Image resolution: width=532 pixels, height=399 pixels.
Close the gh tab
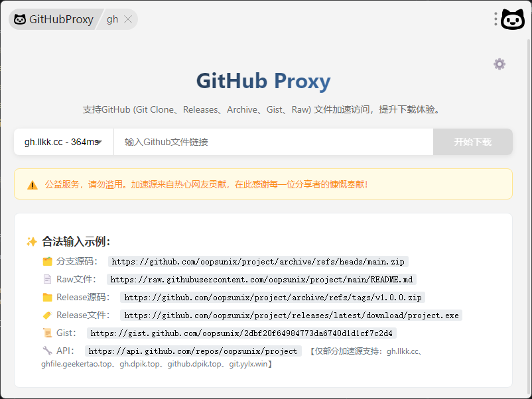128,19
